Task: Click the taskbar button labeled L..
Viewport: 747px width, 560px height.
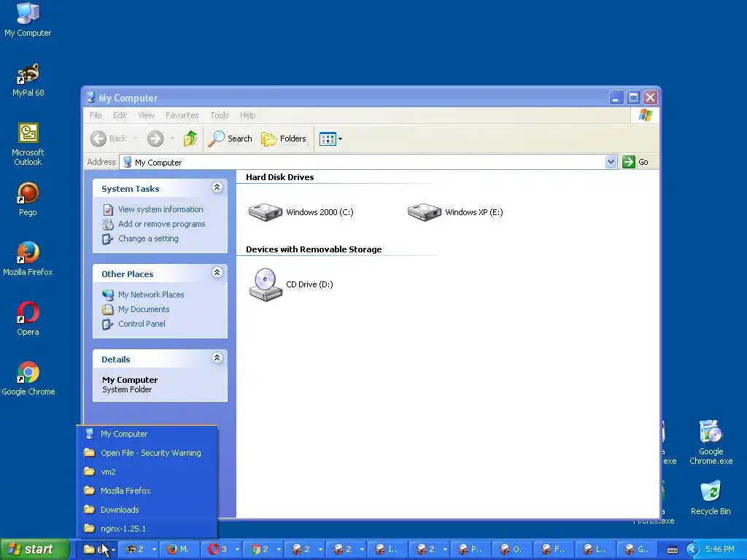Action: pyautogui.click(x=595, y=550)
